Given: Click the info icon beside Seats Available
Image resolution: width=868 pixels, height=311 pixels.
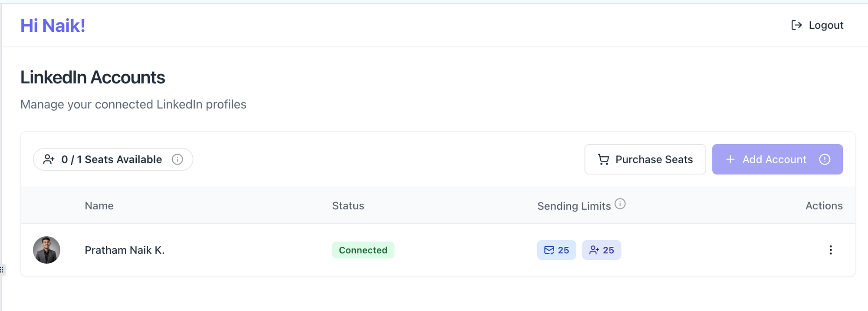Looking at the screenshot, I should click(x=177, y=159).
